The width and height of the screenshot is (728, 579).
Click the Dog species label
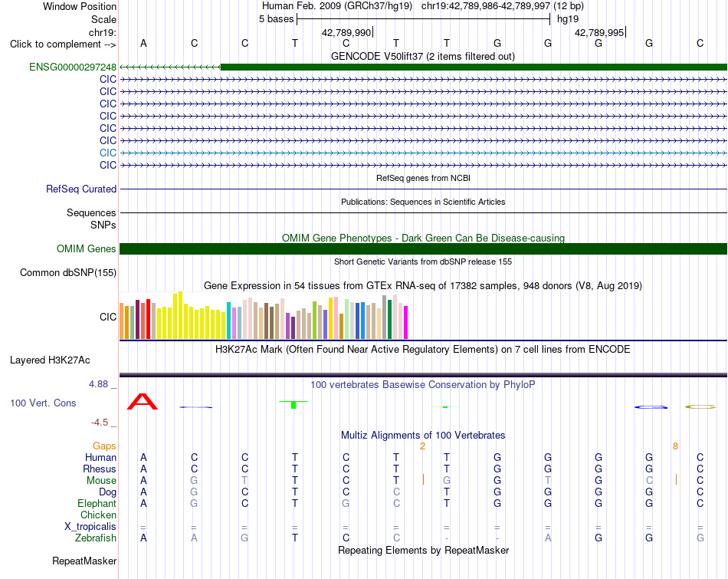107,492
